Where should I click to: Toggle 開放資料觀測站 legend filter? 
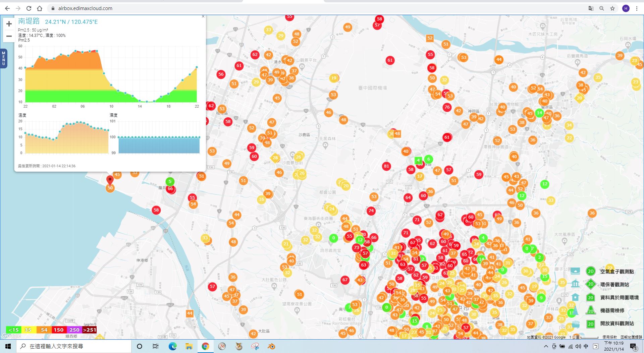[x=617, y=323]
